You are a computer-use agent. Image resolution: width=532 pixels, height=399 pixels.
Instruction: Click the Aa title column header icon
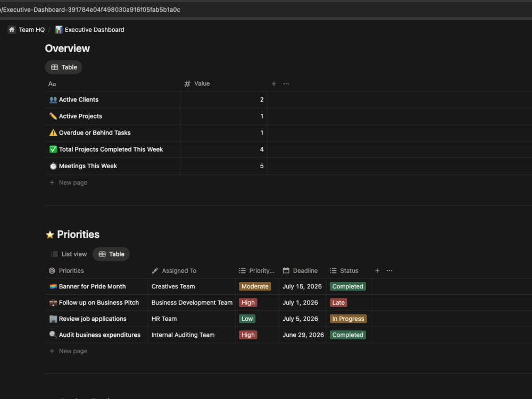[x=52, y=84]
